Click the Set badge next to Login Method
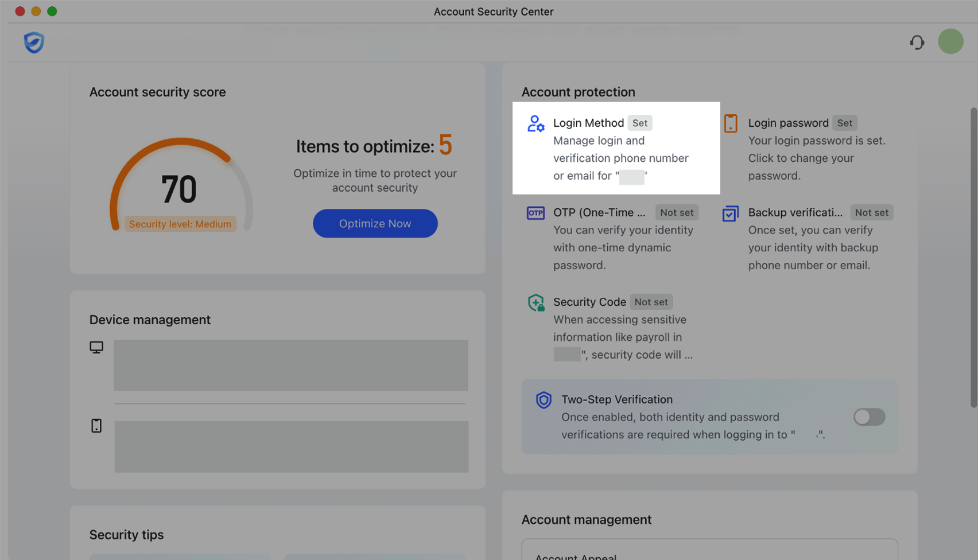Image resolution: width=978 pixels, height=560 pixels. click(639, 123)
